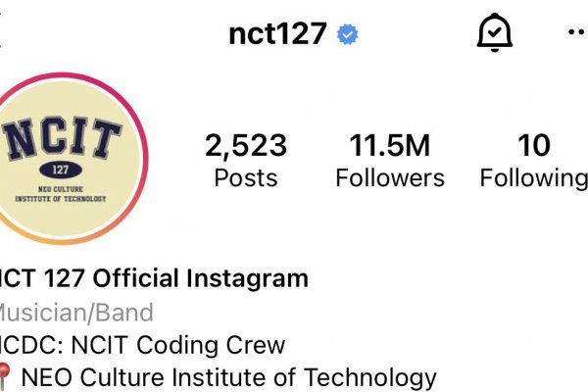The width and height of the screenshot is (588, 392).
Task: Tap the 127 oval badge in avatar
Action: (x=61, y=170)
